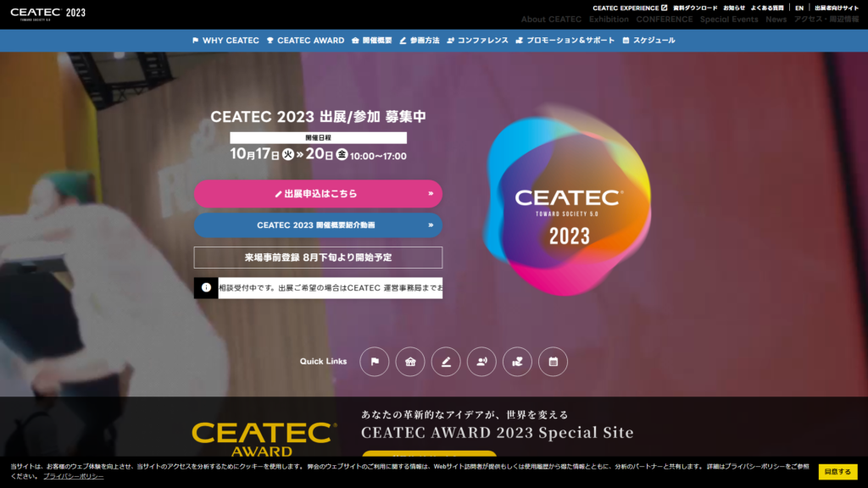Screen dimensions: 868x488
Task: Open よくある質問 page
Action: click(x=767, y=8)
